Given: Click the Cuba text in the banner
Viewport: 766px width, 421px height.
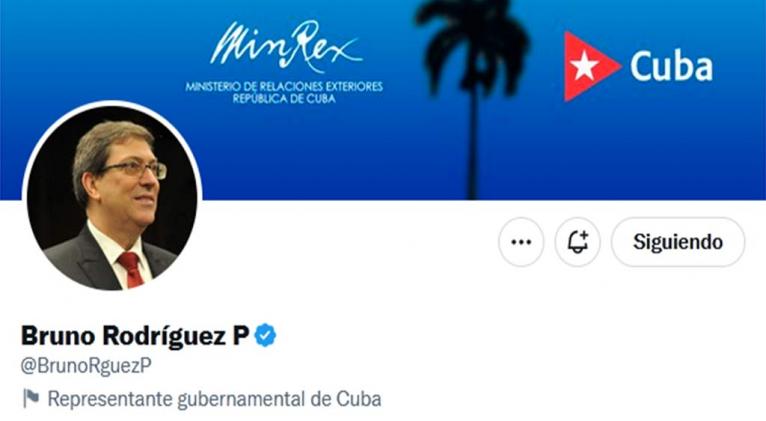Looking at the screenshot, I should tap(671, 66).
